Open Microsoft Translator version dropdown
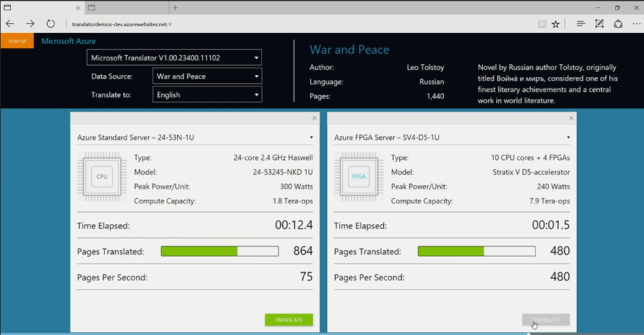644x335 pixels. (174, 58)
